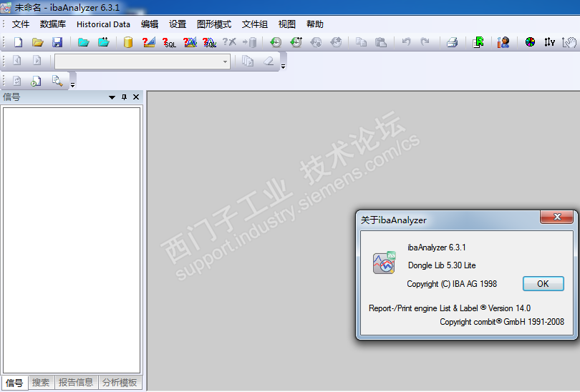Image resolution: width=580 pixels, height=392 pixels.
Task: Click the page with magnifier search icon
Action: 57,81
